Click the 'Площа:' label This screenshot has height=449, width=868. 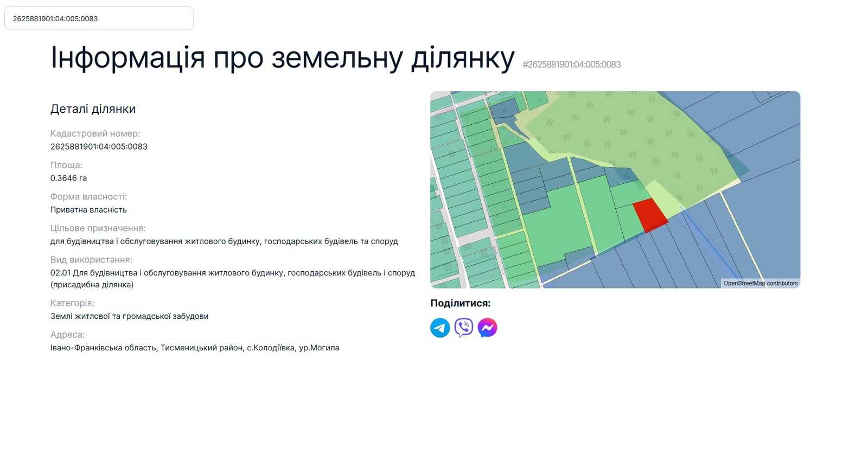66,165
